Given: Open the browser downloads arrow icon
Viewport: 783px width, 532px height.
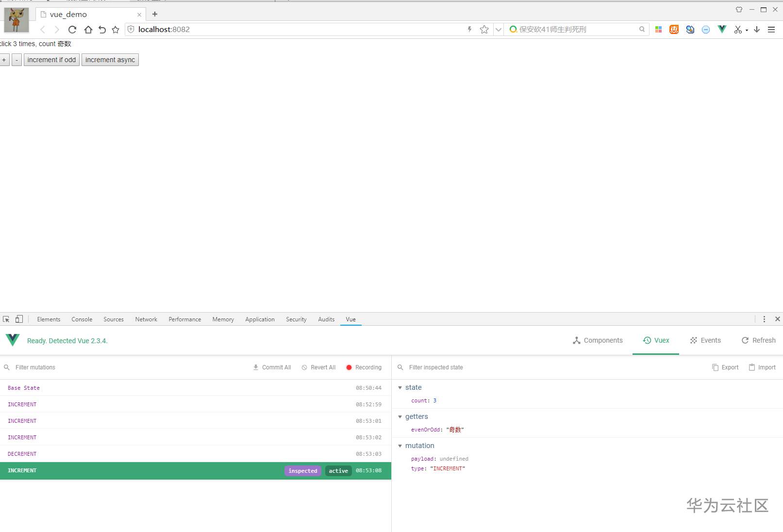Looking at the screenshot, I should 757,30.
